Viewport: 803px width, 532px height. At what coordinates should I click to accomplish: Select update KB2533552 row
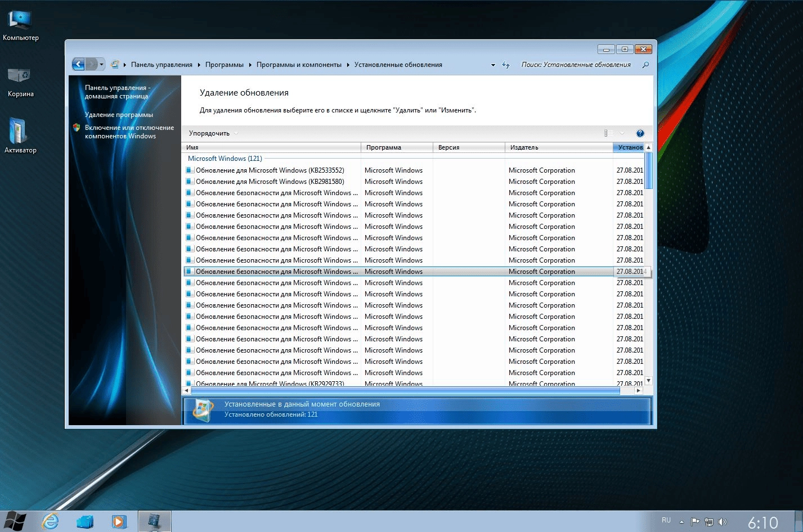click(x=414, y=170)
